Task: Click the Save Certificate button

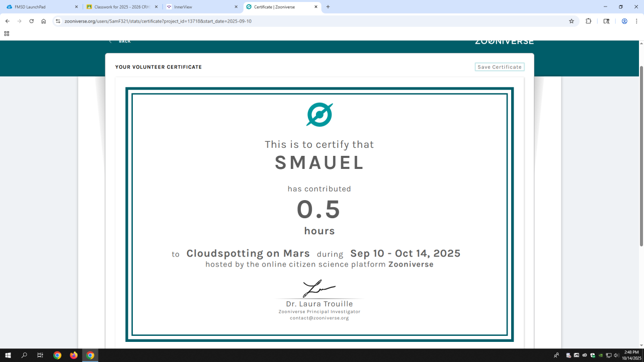Action: [500, 67]
